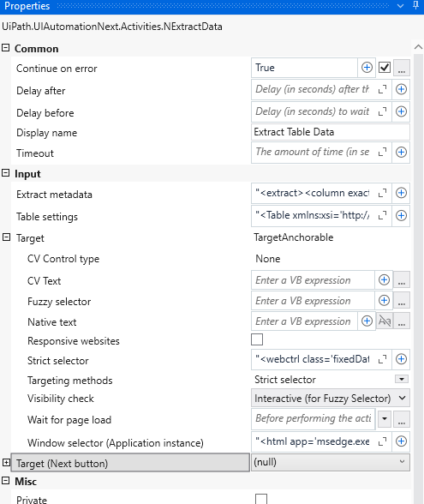Open expression editor for Delay after field
Image resolution: width=424 pixels, height=504 pixels.
coord(382,89)
